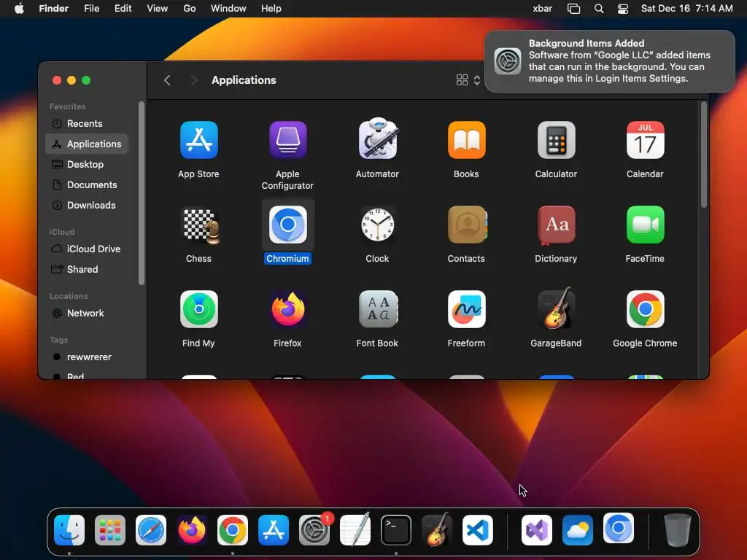Open Chromium from the Dock
Image resolution: width=747 pixels, height=560 pixels.
coord(619,529)
